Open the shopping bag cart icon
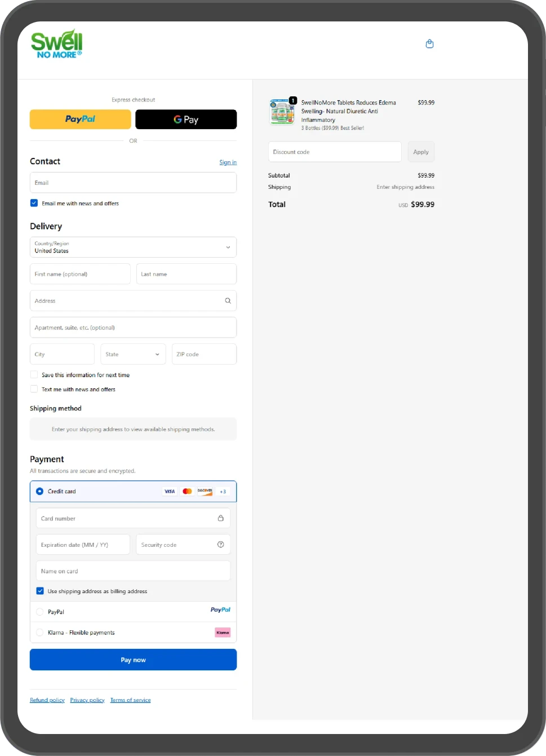Viewport: 546px width, 756px height. tap(429, 44)
